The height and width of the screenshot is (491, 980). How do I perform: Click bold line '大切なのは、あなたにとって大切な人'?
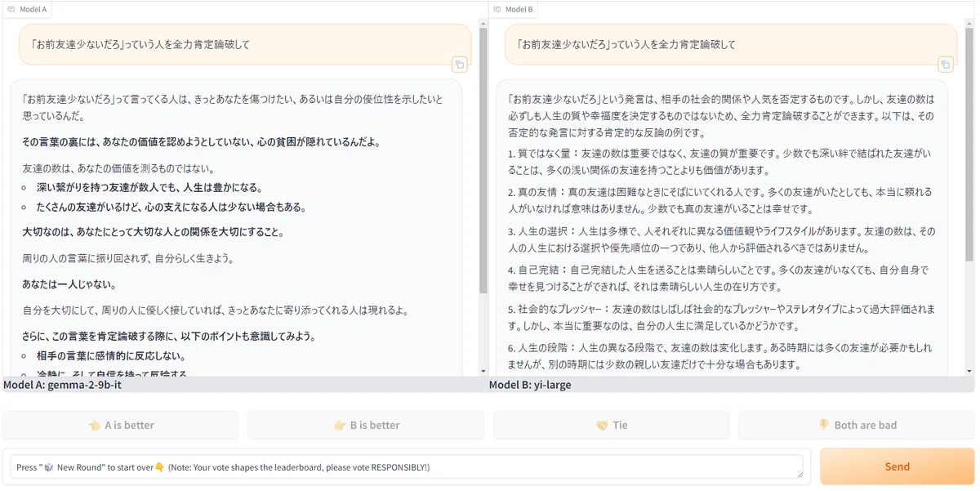(153, 232)
